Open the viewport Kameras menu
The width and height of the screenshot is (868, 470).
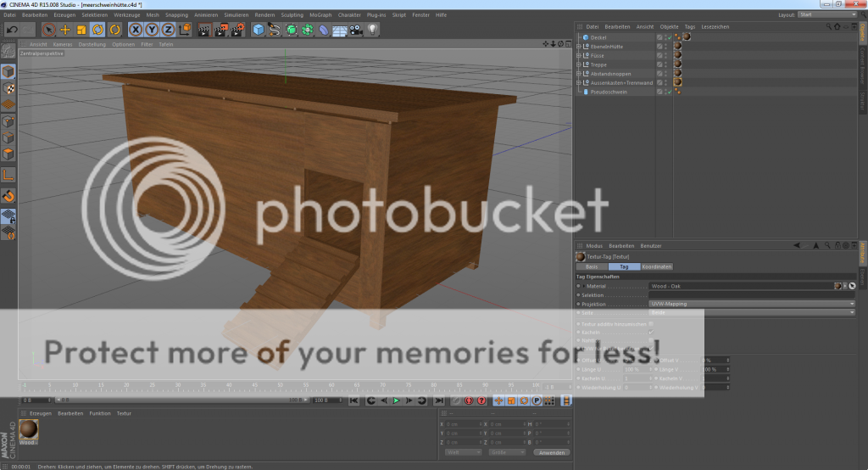pos(63,44)
